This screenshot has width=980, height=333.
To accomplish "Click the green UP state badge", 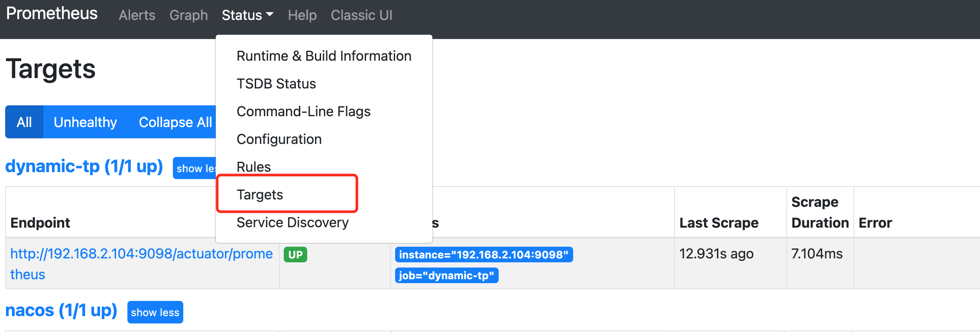I will [295, 255].
